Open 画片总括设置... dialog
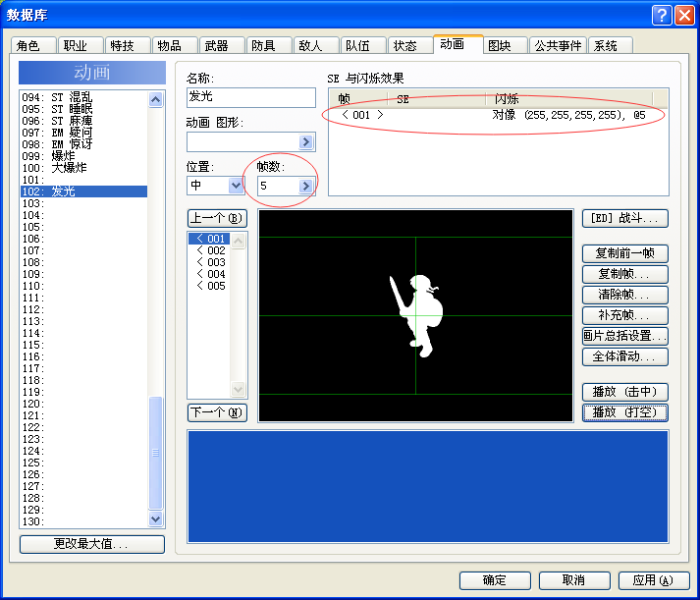The height and width of the screenshot is (600, 700). 625,336
